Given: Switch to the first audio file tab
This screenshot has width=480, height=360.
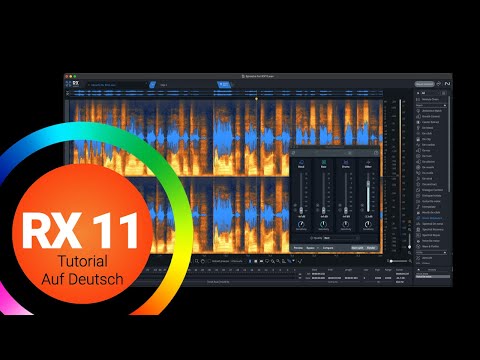Looking at the screenshot, I should pyautogui.click(x=117, y=85).
